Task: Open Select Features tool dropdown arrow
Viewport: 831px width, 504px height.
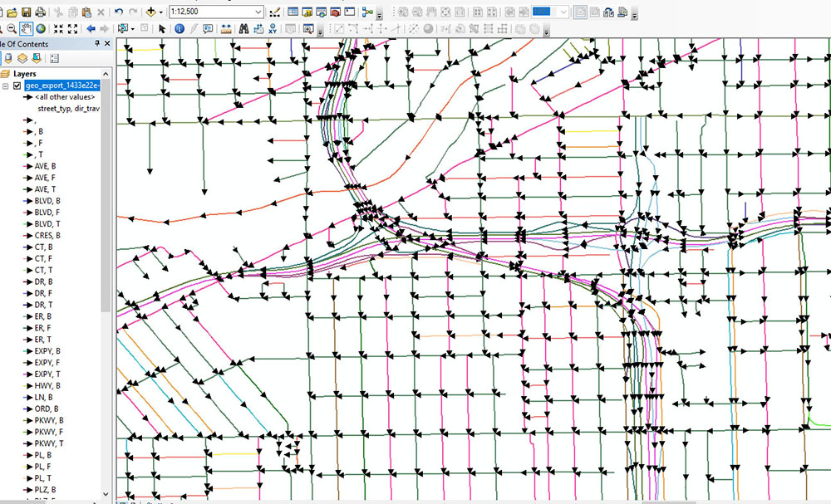Action: [x=132, y=29]
